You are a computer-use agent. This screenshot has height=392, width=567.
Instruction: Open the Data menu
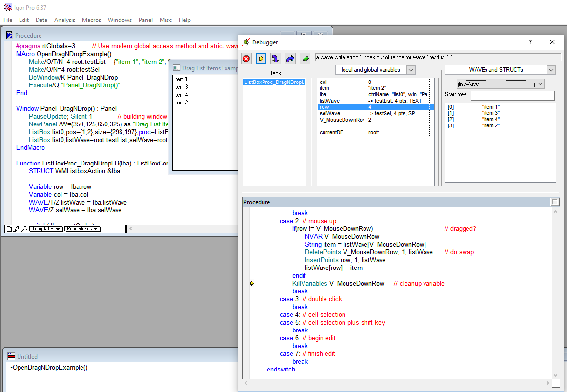coord(41,20)
